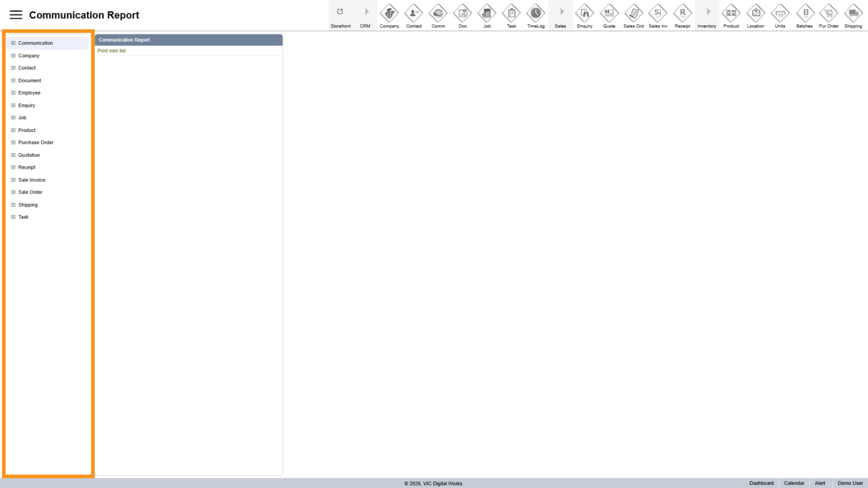Image resolution: width=868 pixels, height=488 pixels.
Task: Expand the Sales toolbar group
Action: point(561,15)
